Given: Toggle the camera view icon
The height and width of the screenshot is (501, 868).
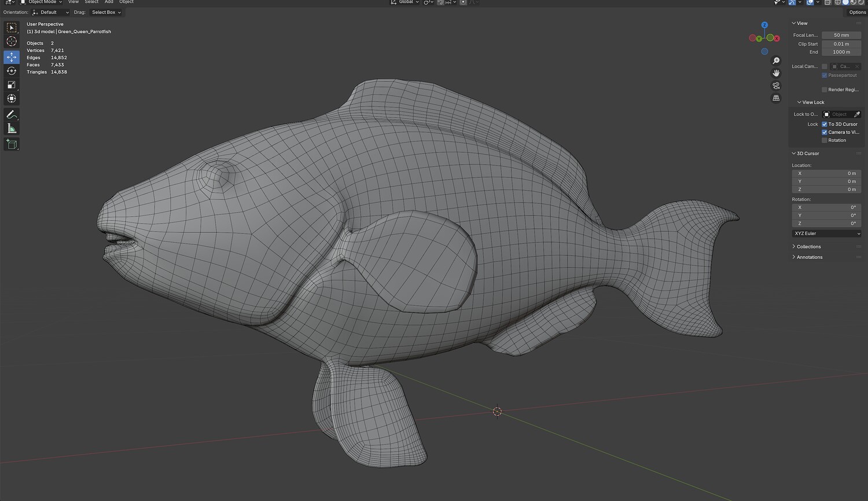Looking at the screenshot, I should 776,86.
